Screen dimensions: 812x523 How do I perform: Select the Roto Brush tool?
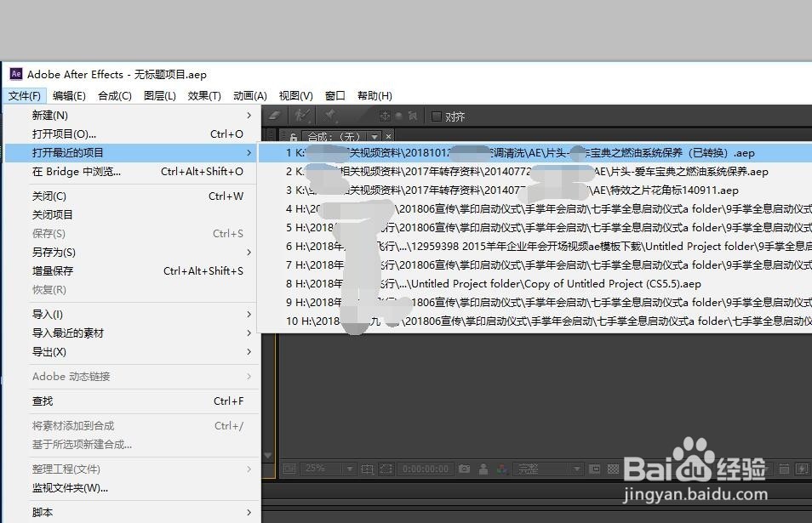pyautogui.click(x=302, y=116)
